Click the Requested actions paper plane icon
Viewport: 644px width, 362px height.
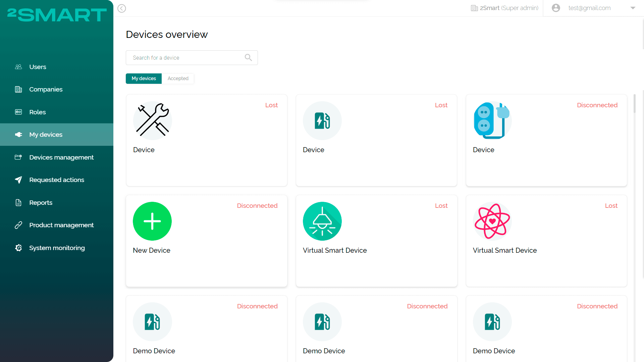tap(18, 180)
